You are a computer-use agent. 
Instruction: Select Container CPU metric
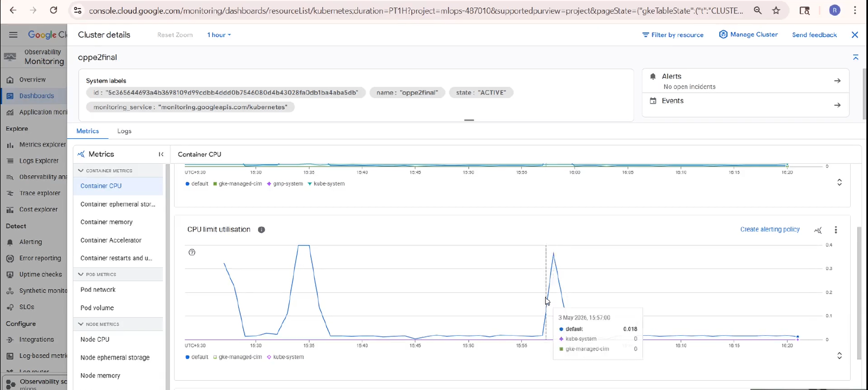118,186
